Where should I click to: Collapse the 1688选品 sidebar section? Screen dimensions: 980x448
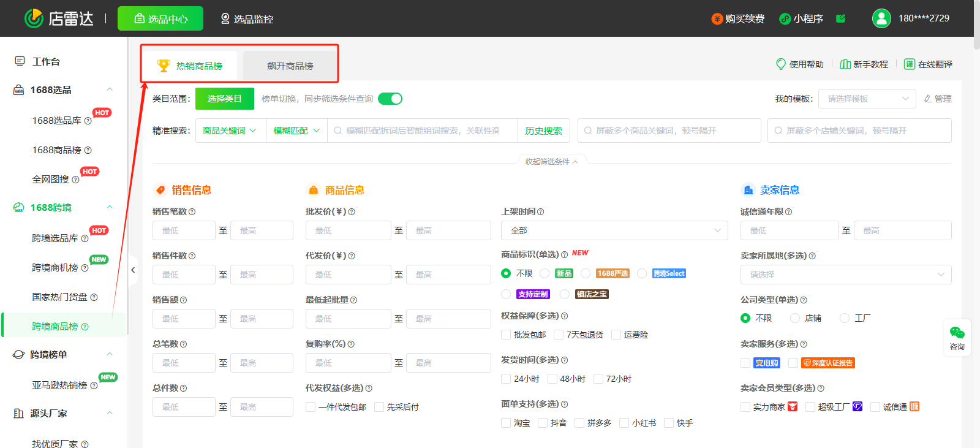110,89
